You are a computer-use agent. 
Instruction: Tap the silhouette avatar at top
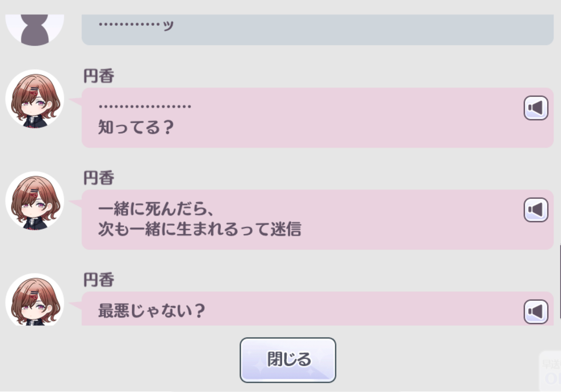[35, 30]
